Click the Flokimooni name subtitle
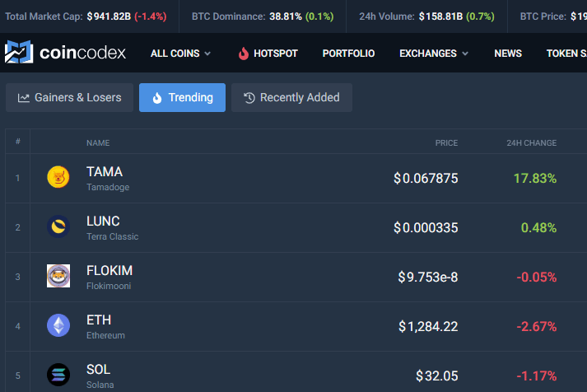The width and height of the screenshot is (587, 392). [x=109, y=286]
